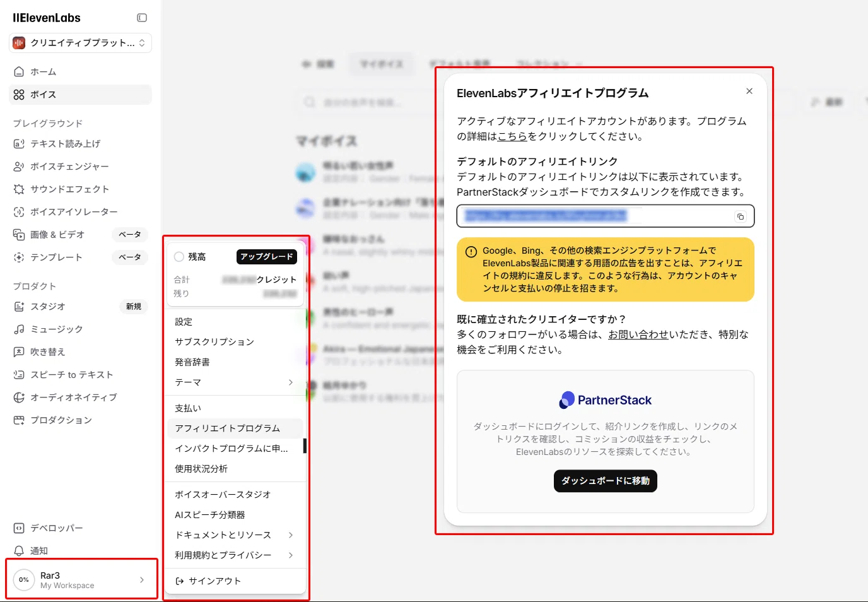
Task: Select 支払い menu entry
Action: click(x=235, y=408)
